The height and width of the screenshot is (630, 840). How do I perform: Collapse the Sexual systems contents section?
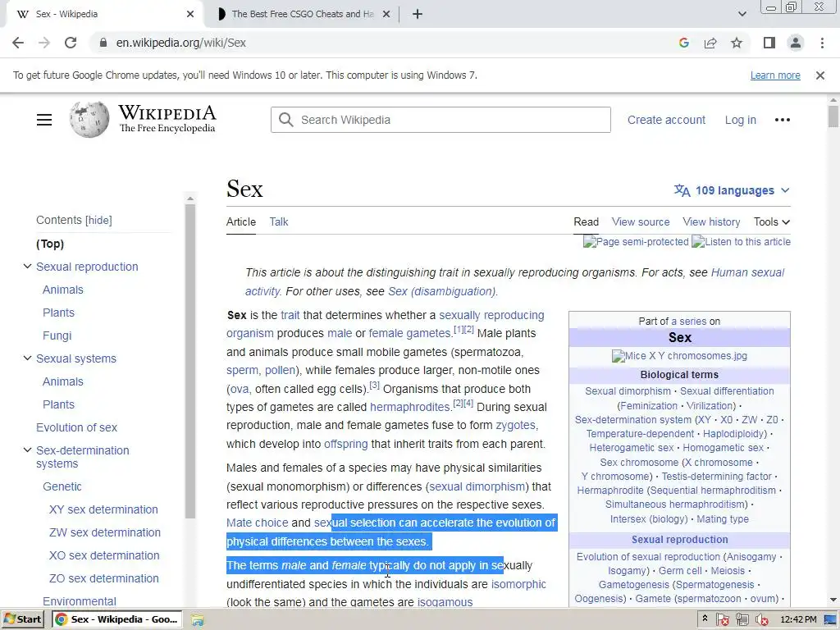pyautogui.click(x=27, y=358)
